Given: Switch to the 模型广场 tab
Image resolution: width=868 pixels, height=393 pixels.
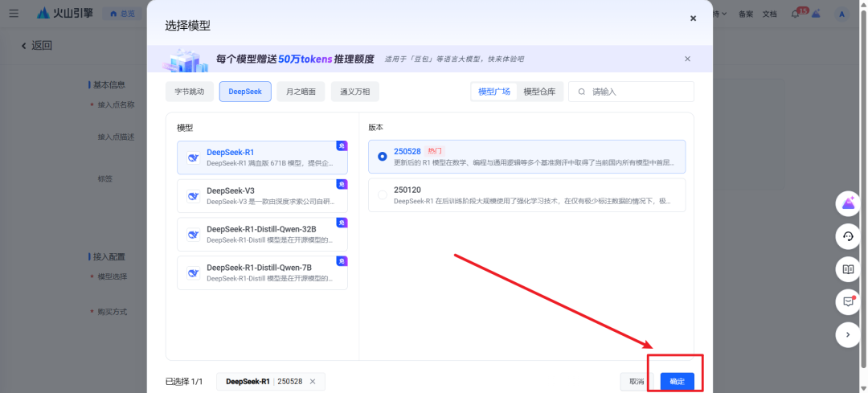Looking at the screenshot, I should [x=493, y=92].
